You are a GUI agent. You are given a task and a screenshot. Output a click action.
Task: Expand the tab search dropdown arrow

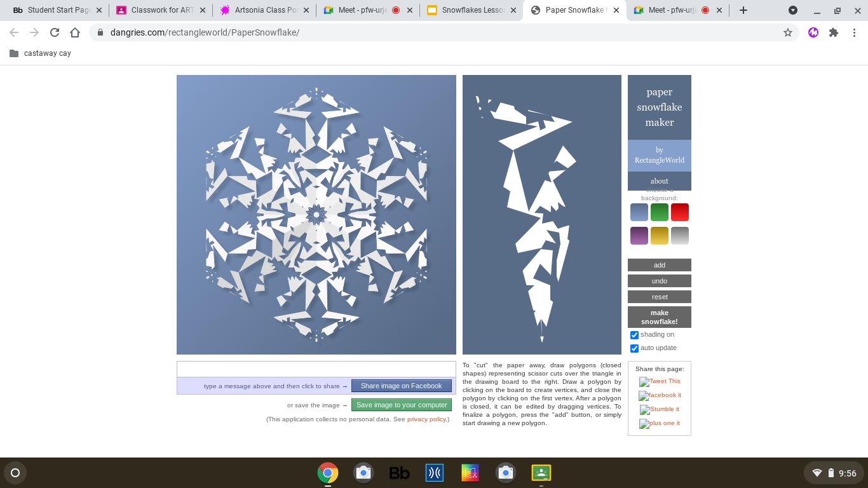tap(792, 10)
